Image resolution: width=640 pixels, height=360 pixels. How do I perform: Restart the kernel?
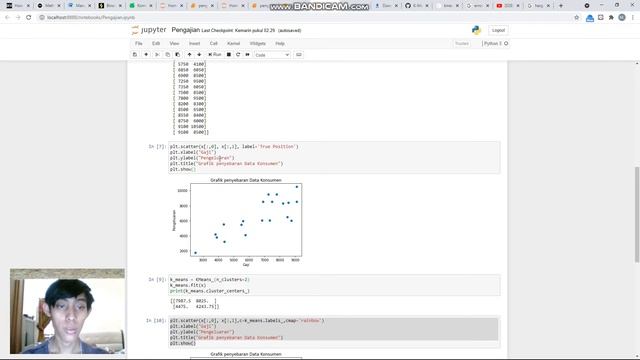238,55
